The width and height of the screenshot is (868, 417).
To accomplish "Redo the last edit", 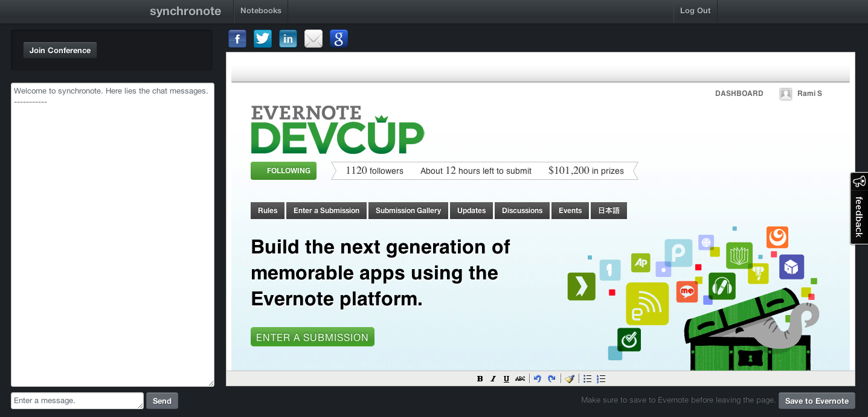I will (551, 379).
